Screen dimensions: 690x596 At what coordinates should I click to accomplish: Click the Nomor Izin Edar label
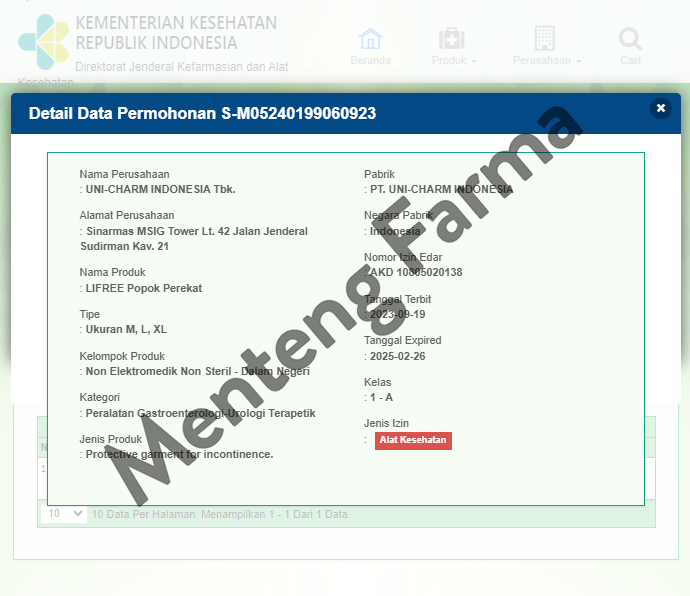(403, 258)
